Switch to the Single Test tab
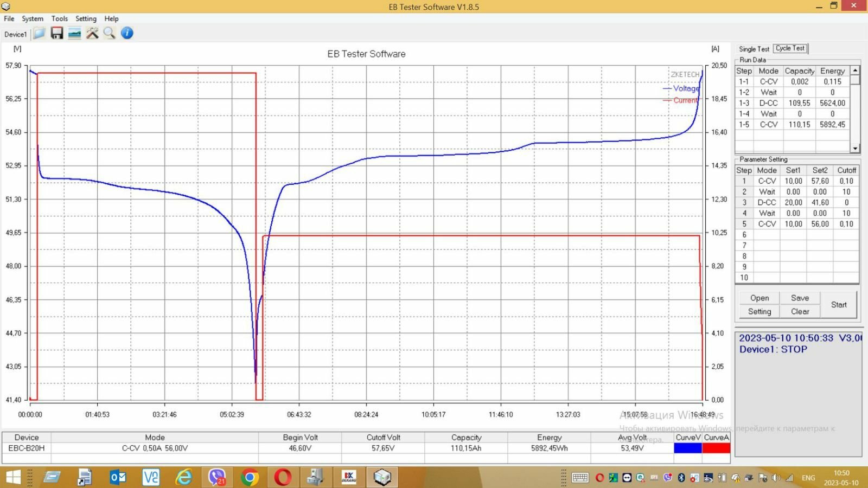 pyautogui.click(x=754, y=49)
